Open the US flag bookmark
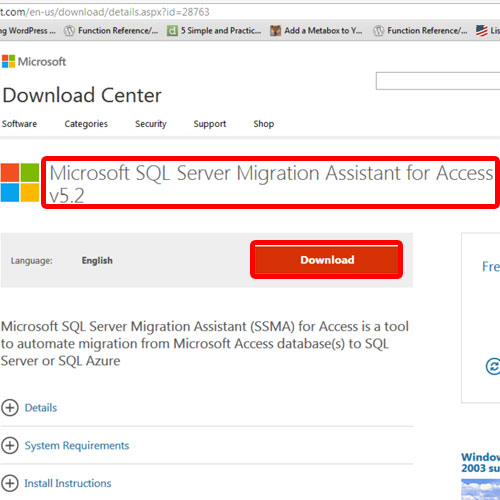 [x=488, y=31]
